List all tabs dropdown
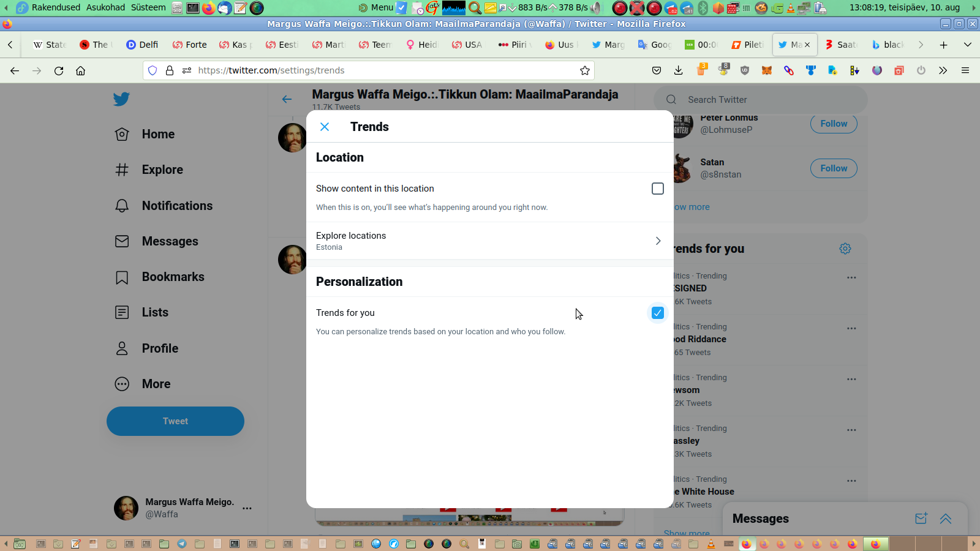The height and width of the screenshot is (551, 980). pyautogui.click(x=968, y=45)
